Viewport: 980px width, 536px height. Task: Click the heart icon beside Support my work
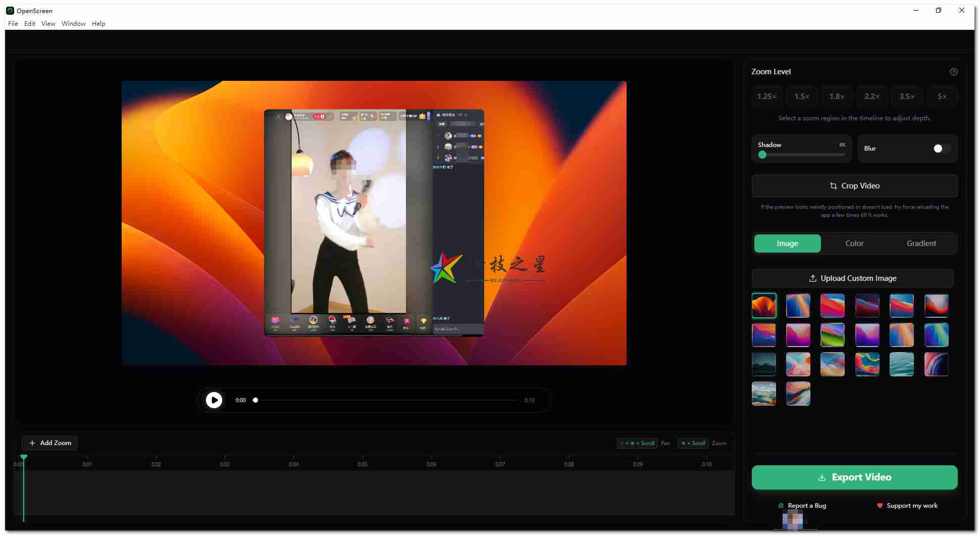[x=880, y=506]
